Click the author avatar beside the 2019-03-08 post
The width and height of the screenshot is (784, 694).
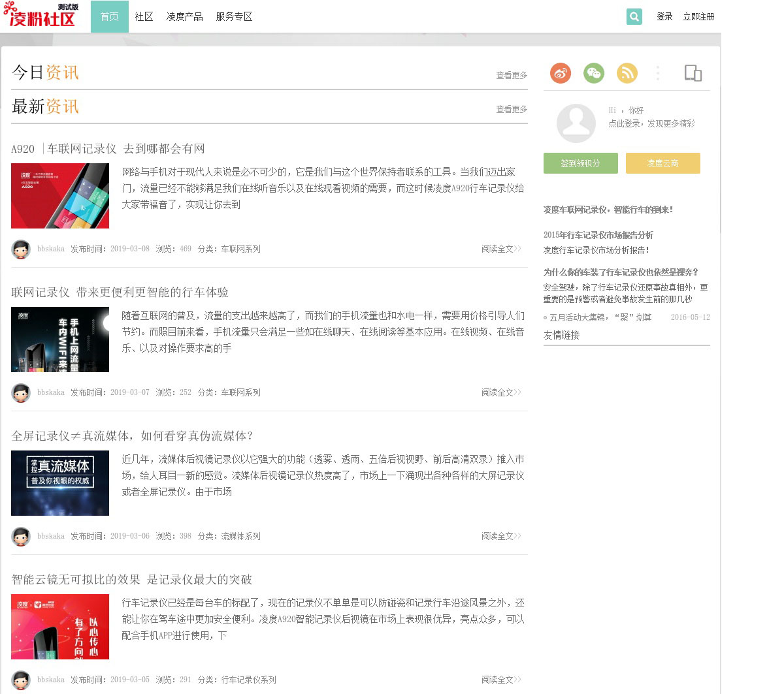click(x=21, y=249)
